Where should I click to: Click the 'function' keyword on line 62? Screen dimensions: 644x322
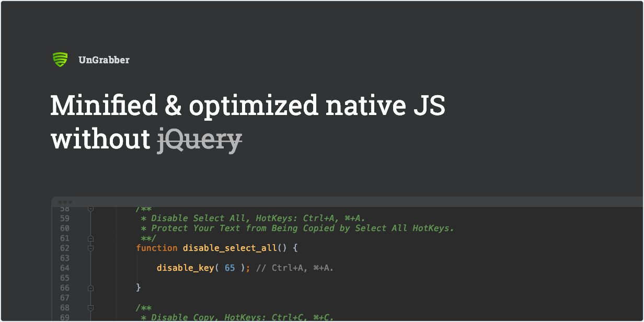point(157,248)
